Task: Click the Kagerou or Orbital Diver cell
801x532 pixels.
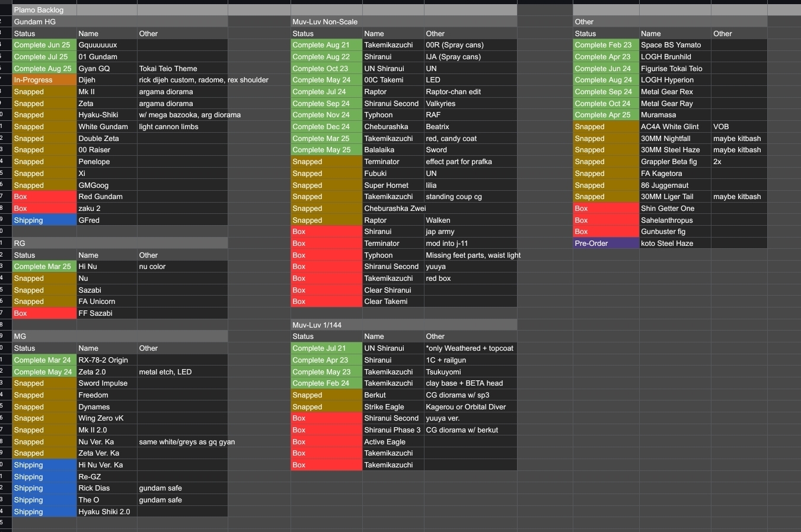Action: coord(471,407)
